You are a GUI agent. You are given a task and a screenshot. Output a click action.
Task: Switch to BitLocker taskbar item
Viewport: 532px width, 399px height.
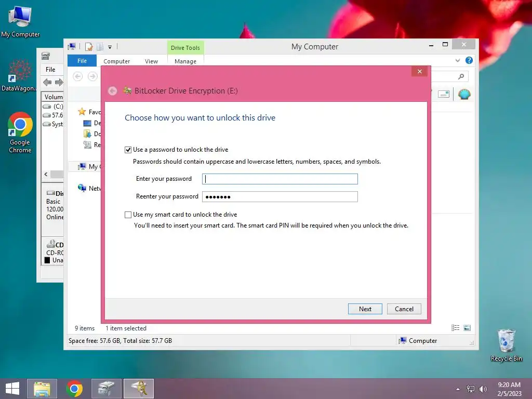(x=139, y=389)
